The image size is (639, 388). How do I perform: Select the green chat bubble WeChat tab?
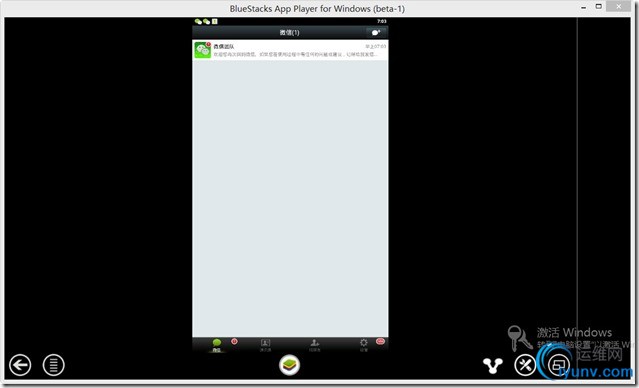coord(216,345)
